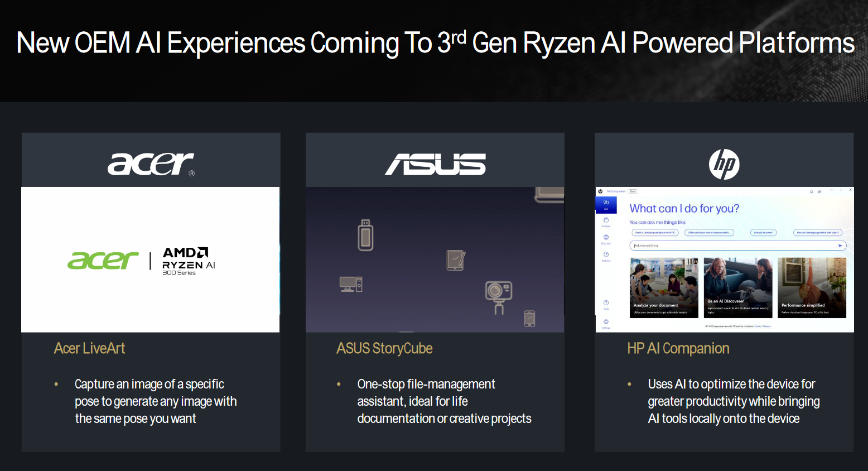Select the Perform sidebar icon

click(x=606, y=256)
